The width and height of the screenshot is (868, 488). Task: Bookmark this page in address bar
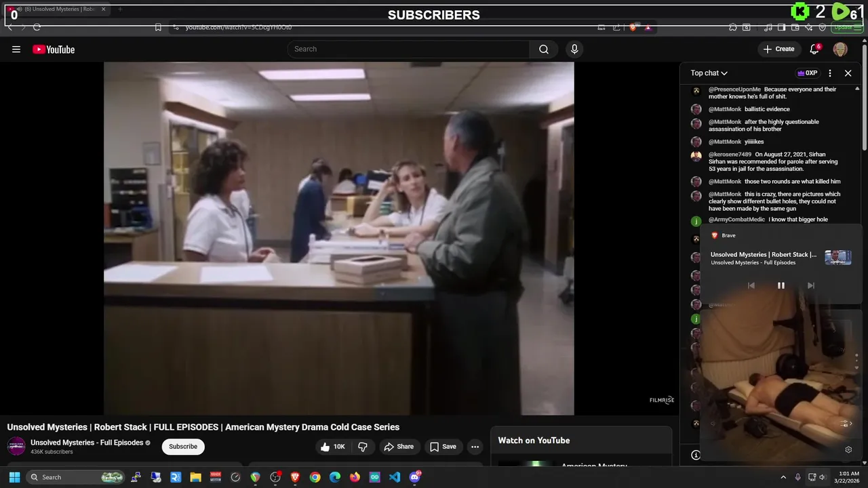[158, 27]
